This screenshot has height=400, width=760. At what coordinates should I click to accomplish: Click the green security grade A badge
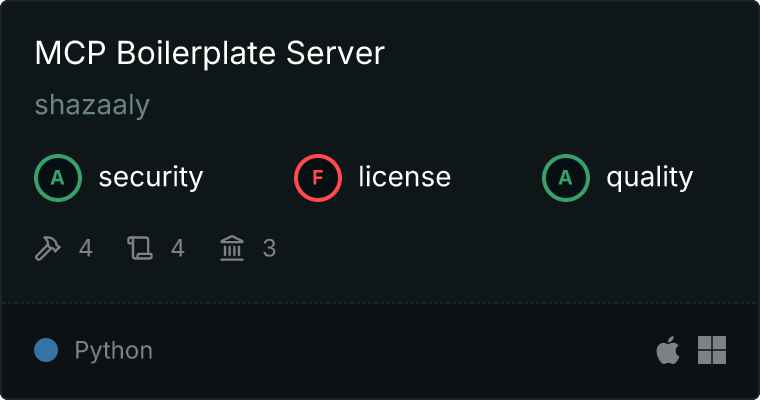tap(58, 178)
